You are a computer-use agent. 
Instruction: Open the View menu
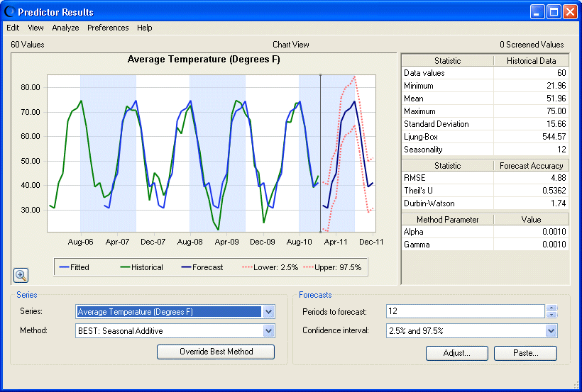tap(35, 28)
